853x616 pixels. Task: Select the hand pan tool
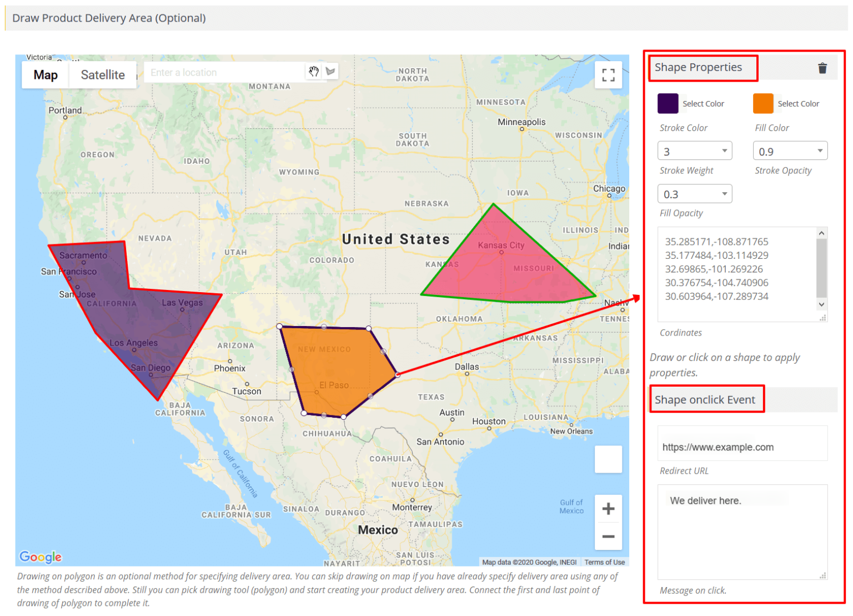tap(313, 71)
